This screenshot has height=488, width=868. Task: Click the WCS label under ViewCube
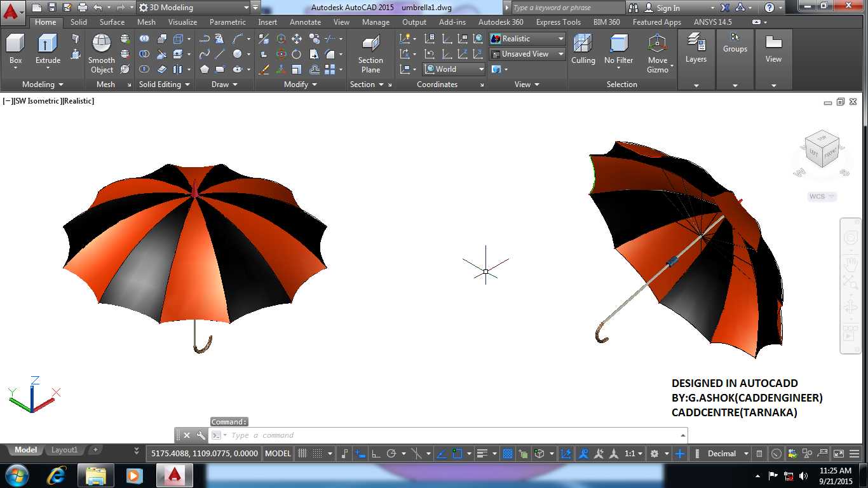pyautogui.click(x=822, y=196)
